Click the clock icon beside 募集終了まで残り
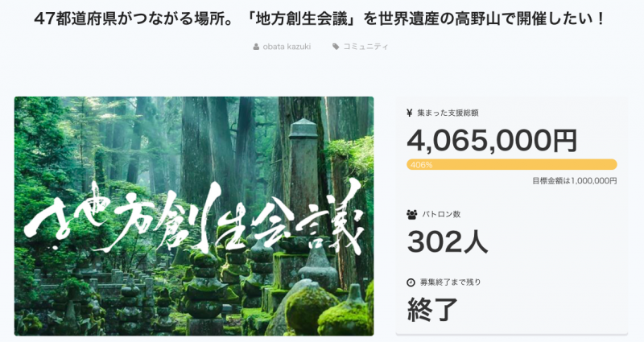This screenshot has height=342, width=644. coord(411,282)
